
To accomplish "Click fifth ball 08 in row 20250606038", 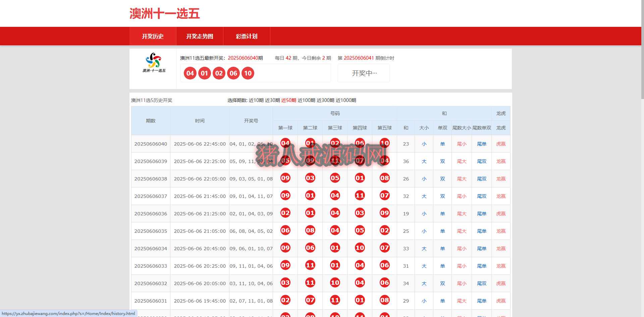I will pyautogui.click(x=385, y=178).
